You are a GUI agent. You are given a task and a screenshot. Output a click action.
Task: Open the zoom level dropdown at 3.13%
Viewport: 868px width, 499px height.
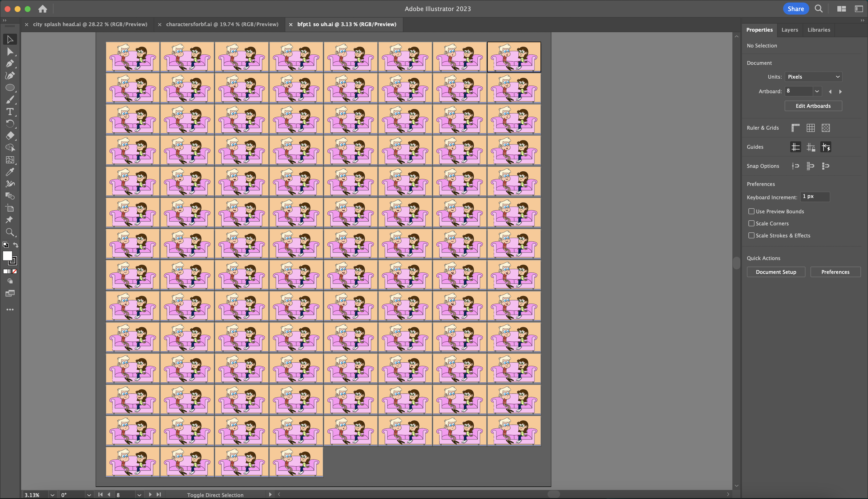(52, 495)
